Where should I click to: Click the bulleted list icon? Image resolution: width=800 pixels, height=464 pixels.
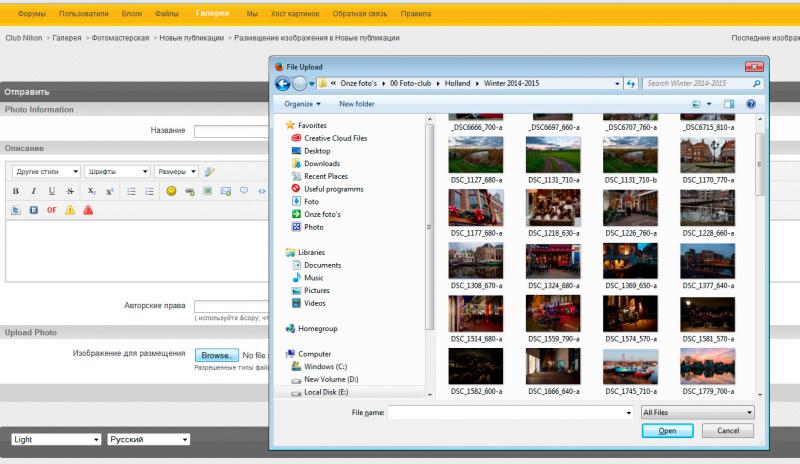tap(131, 191)
